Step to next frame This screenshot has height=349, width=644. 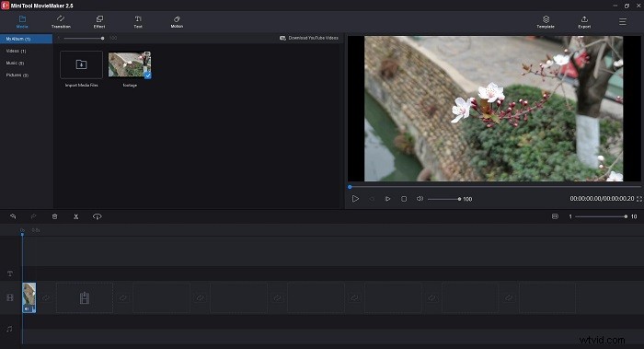click(387, 199)
